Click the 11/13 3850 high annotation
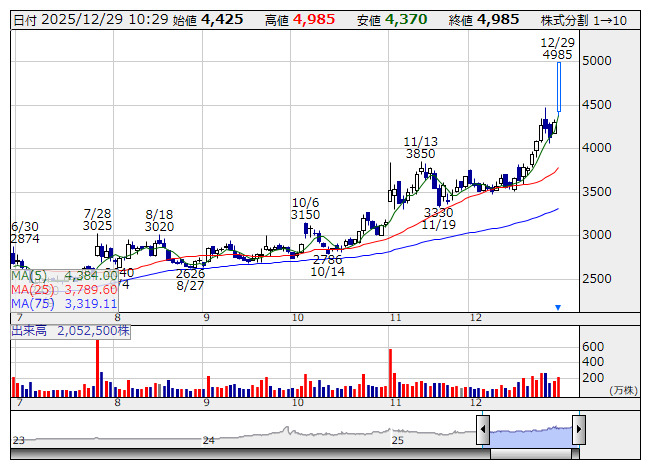653x470 pixels. pyautogui.click(x=421, y=148)
